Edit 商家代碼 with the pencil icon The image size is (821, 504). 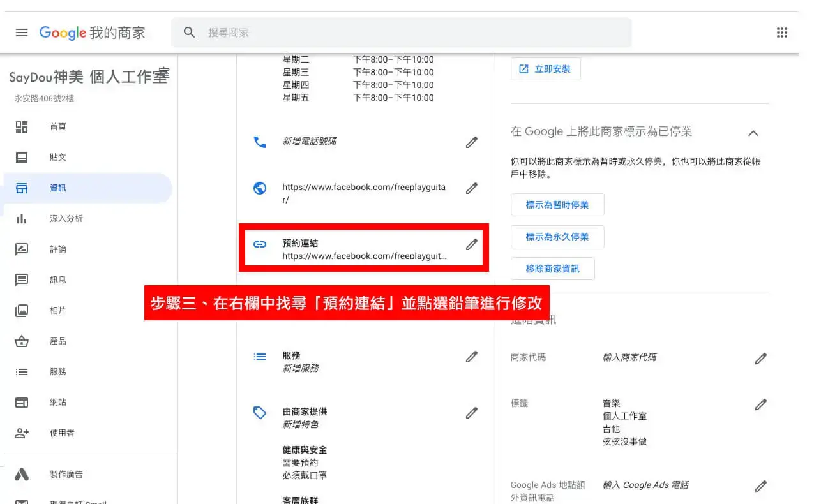click(760, 359)
